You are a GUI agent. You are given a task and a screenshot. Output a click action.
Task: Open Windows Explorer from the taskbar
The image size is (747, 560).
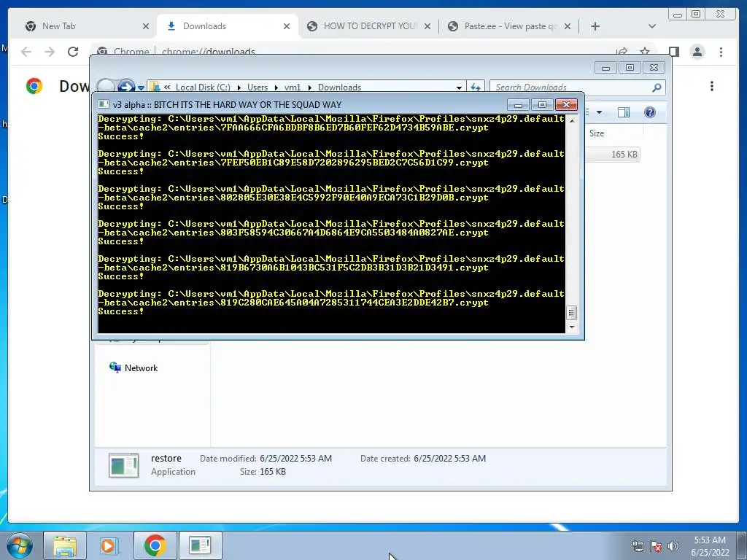[x=65, y=545]
